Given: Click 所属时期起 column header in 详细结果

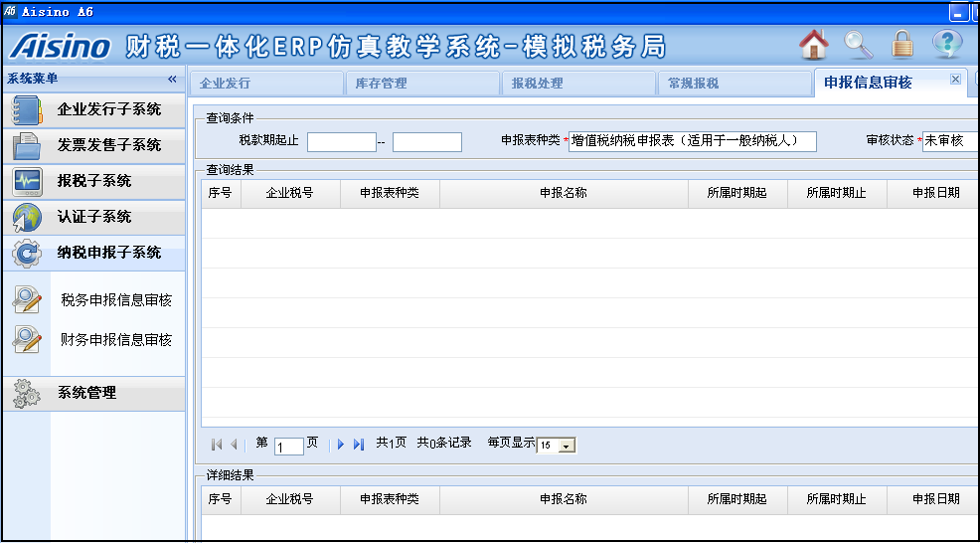Looking at the screenshot, I should coord(738,499).
